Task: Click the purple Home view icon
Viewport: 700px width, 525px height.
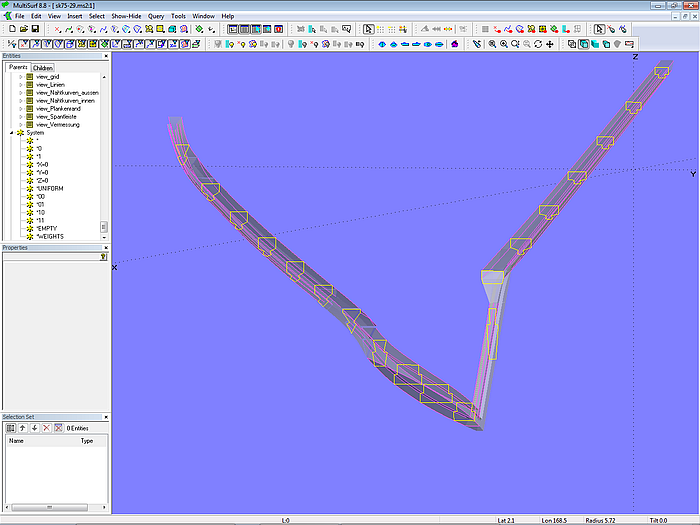Action: point(455,44)
